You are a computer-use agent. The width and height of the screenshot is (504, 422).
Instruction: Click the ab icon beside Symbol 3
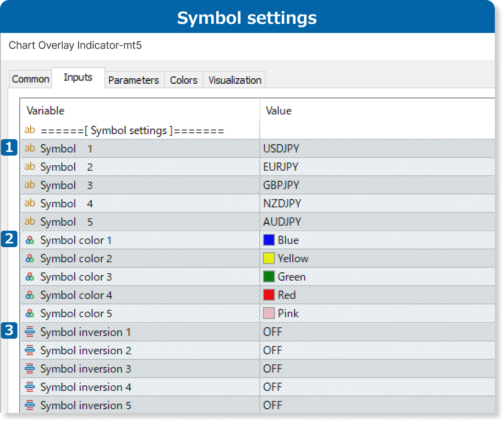tap(30, 184)
